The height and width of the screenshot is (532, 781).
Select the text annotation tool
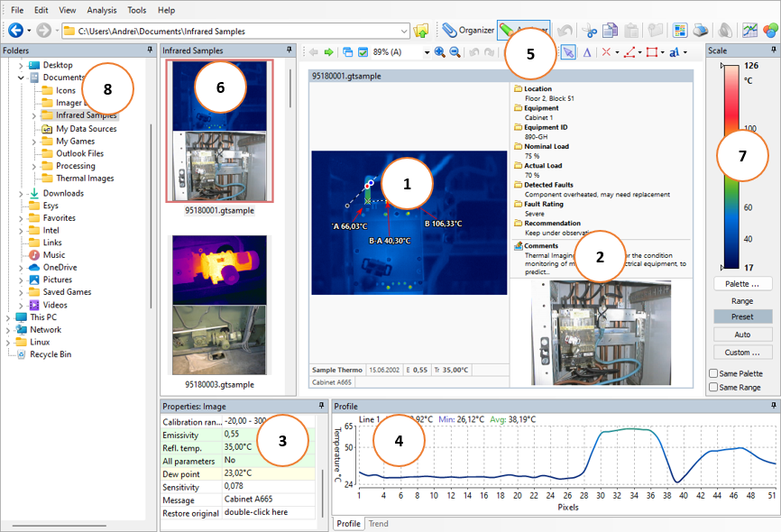(675, 51)
